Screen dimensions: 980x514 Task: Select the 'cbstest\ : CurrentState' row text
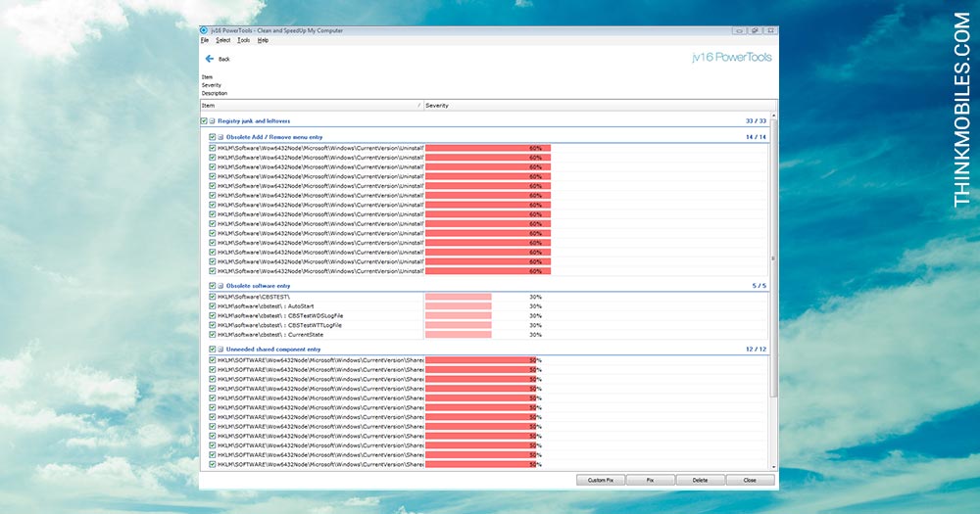270,334
